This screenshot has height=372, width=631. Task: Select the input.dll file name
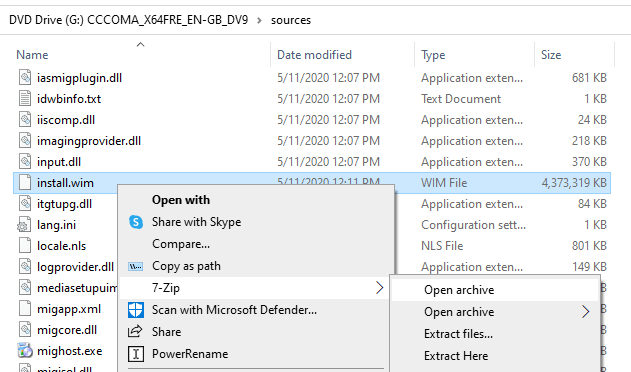pyautogui.click(x=59, y=162)
